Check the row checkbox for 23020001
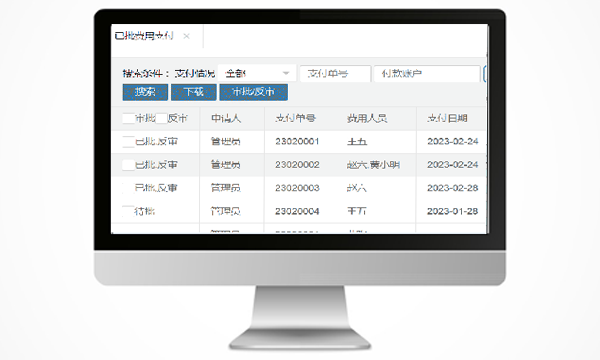 tap(129, 142)
